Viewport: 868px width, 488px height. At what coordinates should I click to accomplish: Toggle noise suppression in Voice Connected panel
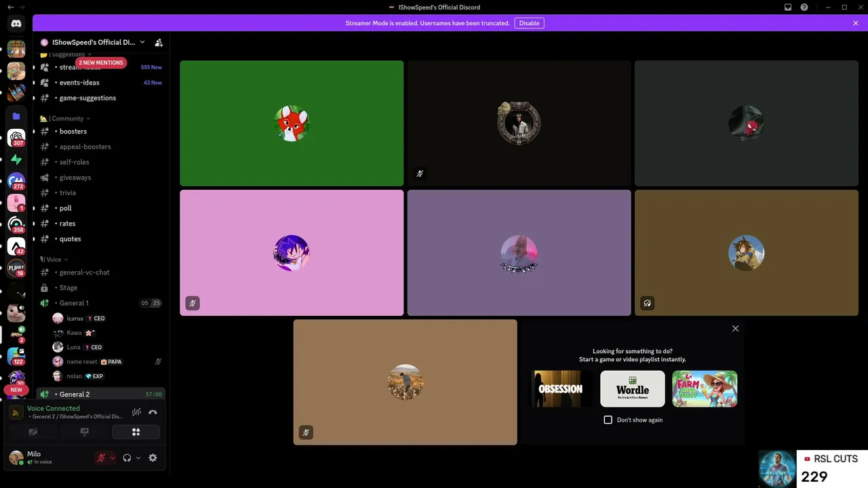pos(136,412)
